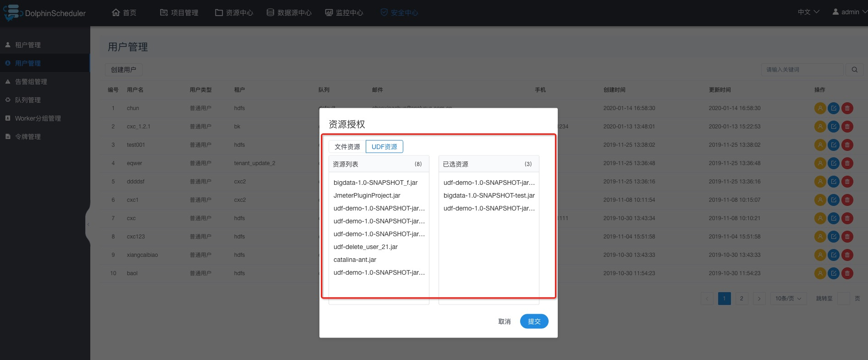The image size is (868, 360).
Task: Click the DolphinScheduler logo
Action: [x=44, y=13]
